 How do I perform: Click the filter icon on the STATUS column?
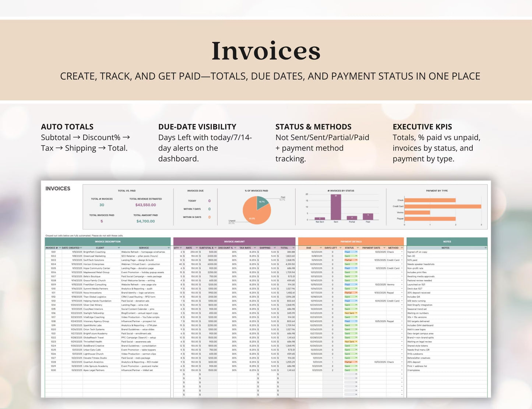tap(358, 248)
